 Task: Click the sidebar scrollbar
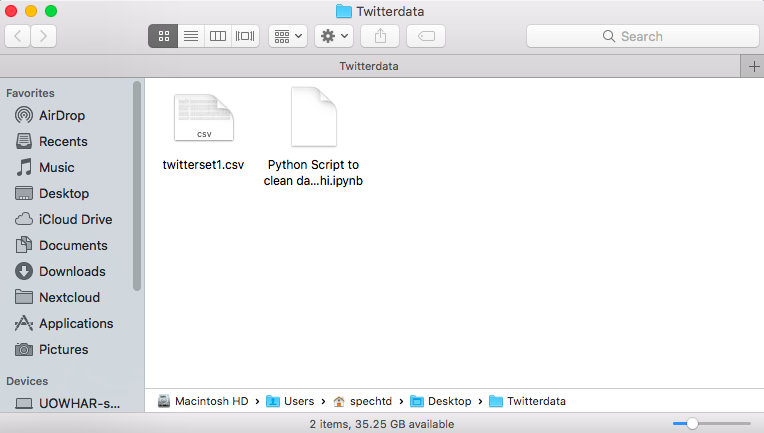tap(137, 186)
